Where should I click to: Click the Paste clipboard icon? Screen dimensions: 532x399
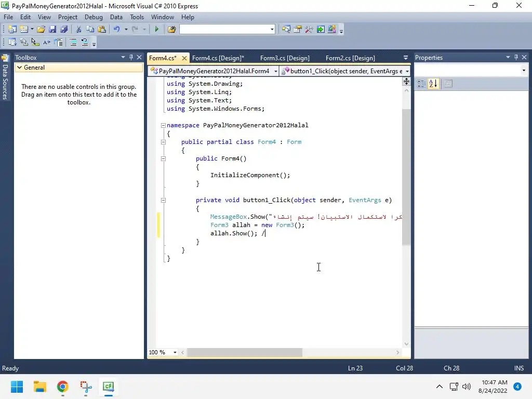pyautogui.click(x=102, y=30)
